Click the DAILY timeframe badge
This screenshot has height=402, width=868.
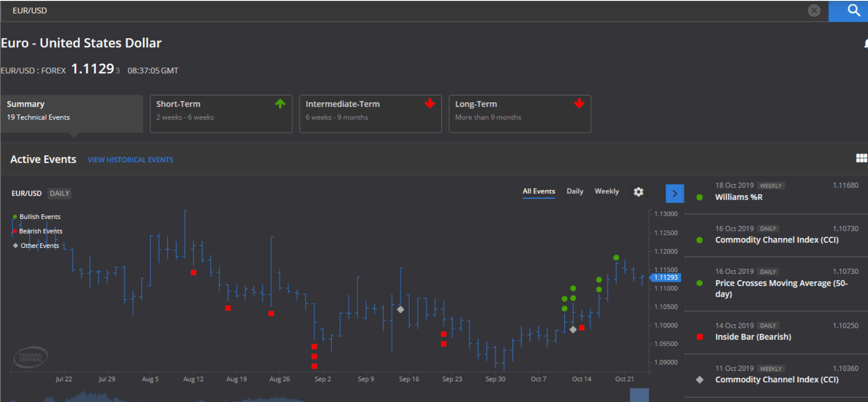point(59,194)
